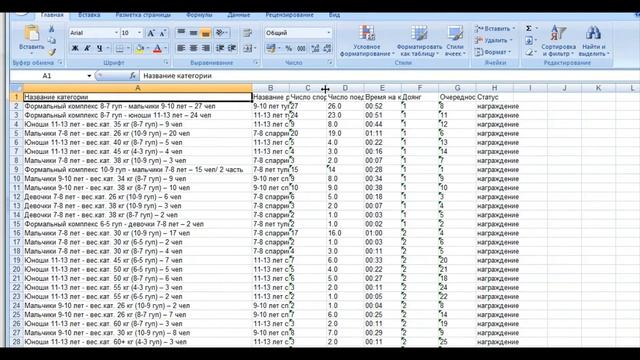Align text to middle of cell
640x360 pixels.
193,33
